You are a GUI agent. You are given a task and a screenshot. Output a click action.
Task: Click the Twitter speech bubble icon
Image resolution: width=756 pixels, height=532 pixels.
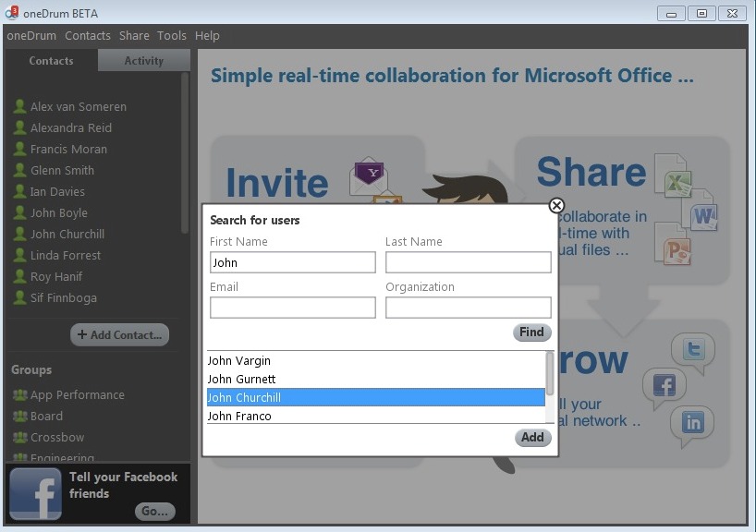[693, 352]
